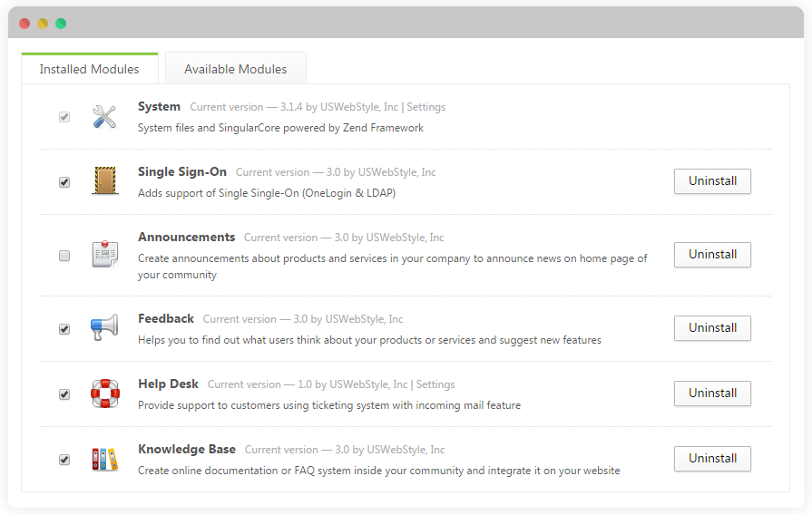
Task: Toggle the Help Desk module checkbox
Action: point(64,394)
